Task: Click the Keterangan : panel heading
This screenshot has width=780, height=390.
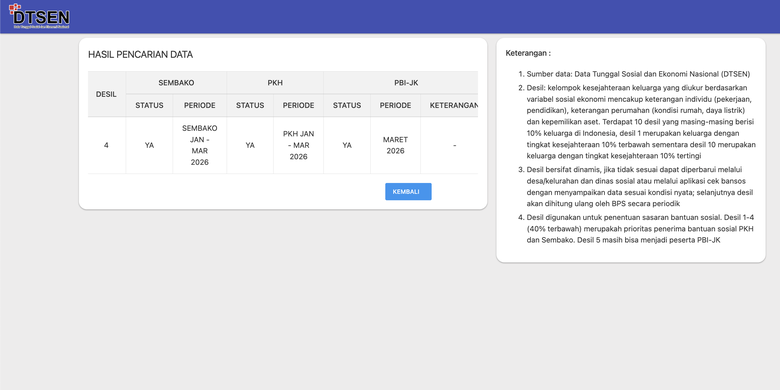Action: pos(528,53)
